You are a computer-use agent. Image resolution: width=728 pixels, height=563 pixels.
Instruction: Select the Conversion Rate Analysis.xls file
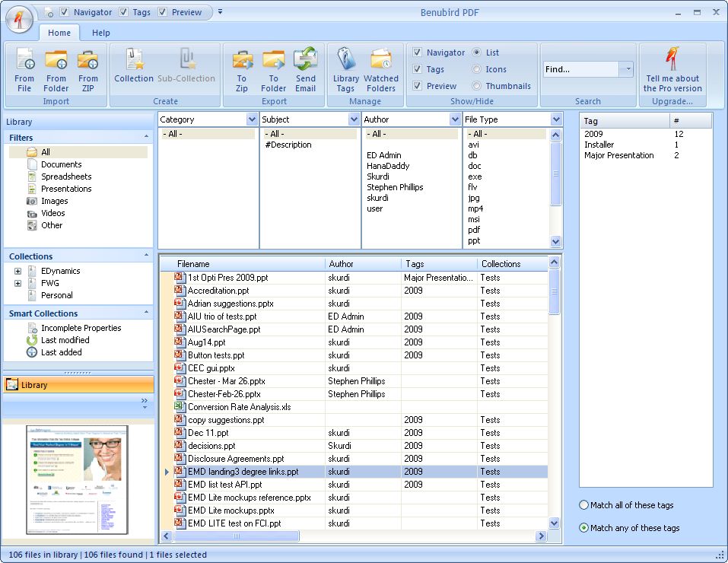(239, 407)
